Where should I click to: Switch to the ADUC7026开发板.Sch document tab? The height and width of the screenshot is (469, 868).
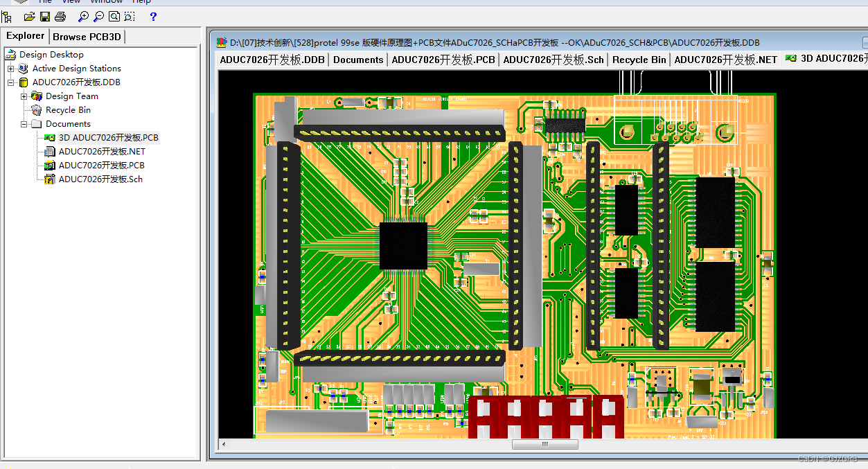point(553,60)
